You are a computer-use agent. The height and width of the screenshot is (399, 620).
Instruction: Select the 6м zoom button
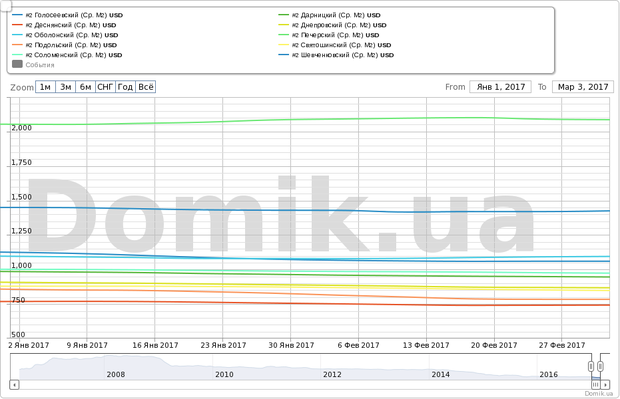[x=85, y=87]
